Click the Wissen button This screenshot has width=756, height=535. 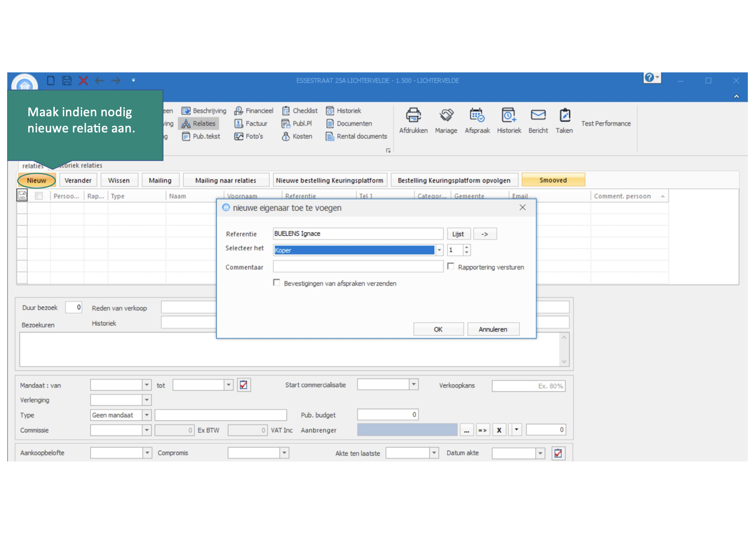point(119,180)
